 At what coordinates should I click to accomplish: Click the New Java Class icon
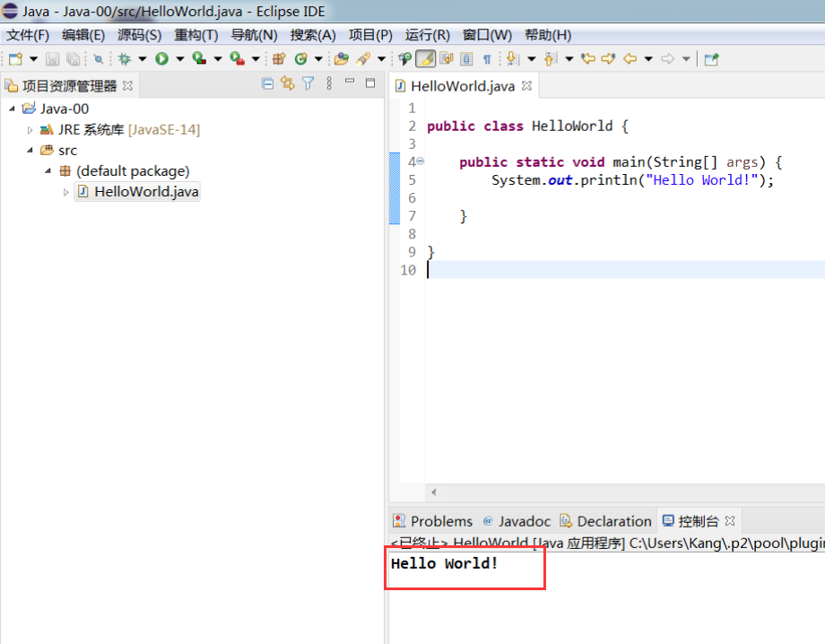301,59
